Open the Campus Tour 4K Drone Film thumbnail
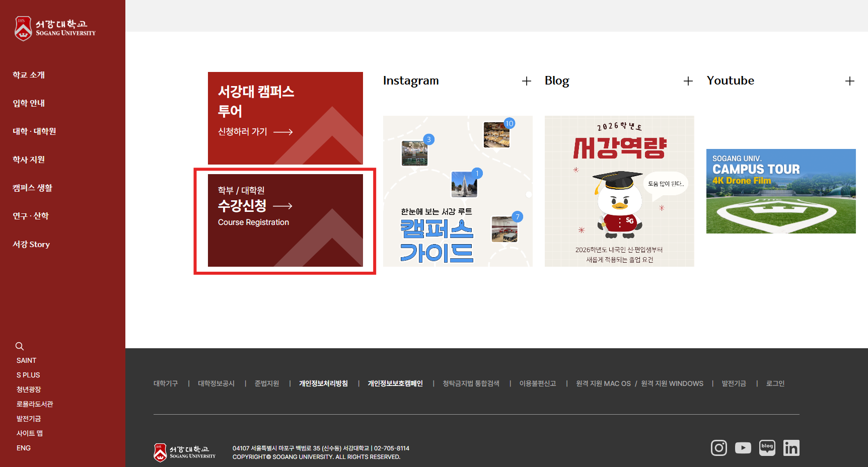 pos(780,191)
